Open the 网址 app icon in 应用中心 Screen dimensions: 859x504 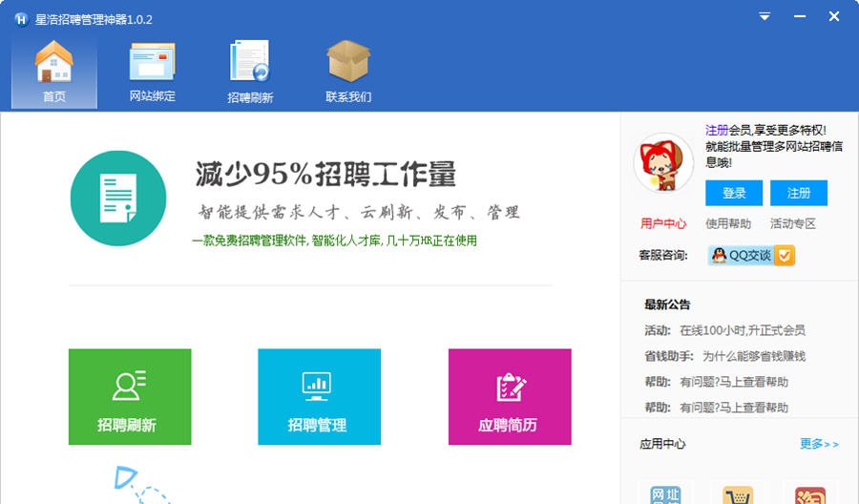(664, 493)
